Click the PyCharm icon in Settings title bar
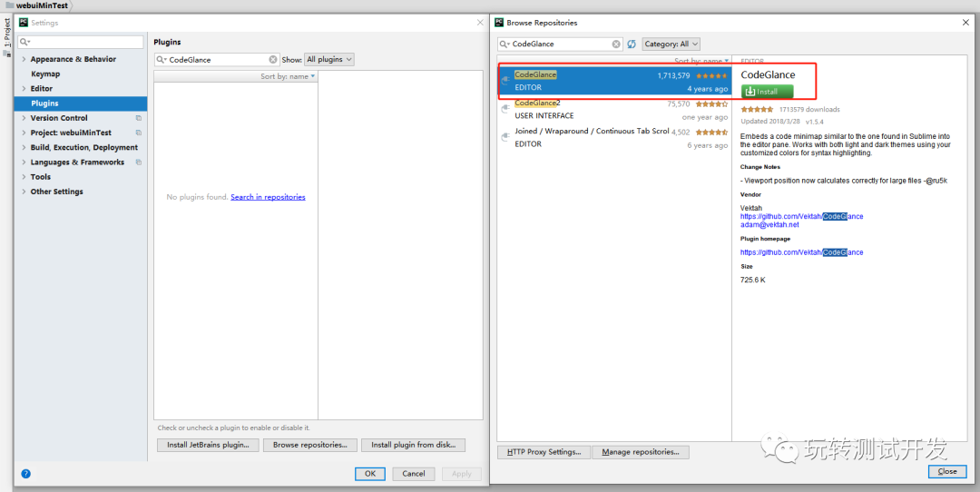The width and height of the screenshot is (980, 492). coord(24,23)
